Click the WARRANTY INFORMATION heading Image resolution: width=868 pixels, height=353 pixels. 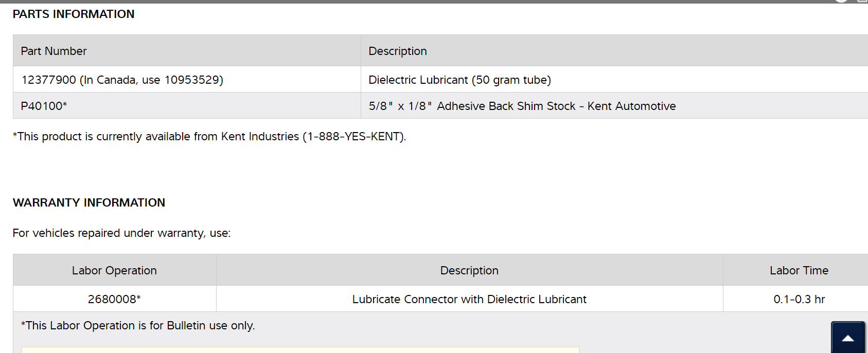(x=89, y=203)
